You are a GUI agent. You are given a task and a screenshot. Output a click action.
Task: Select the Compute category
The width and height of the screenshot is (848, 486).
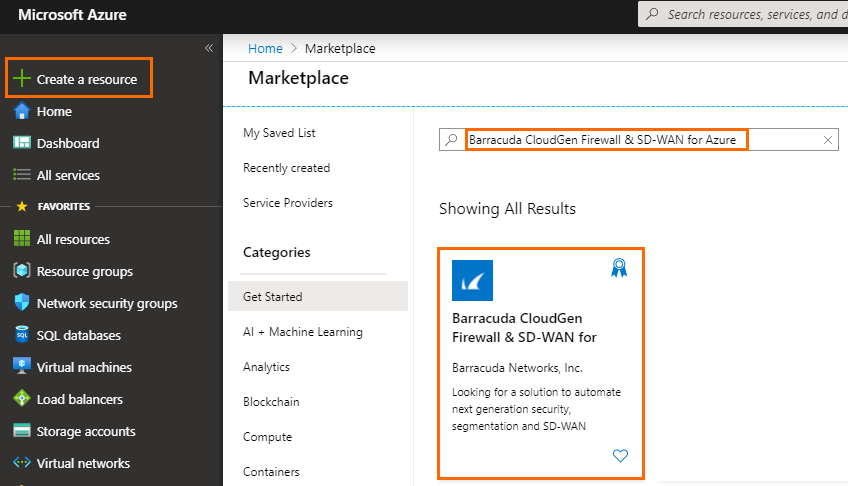click(x=267, y=437)
